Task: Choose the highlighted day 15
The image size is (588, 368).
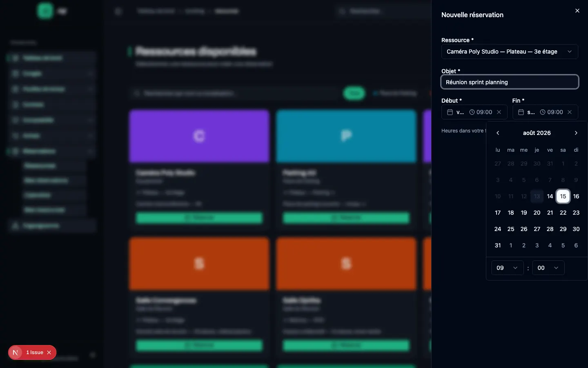Action: point(563,196)
